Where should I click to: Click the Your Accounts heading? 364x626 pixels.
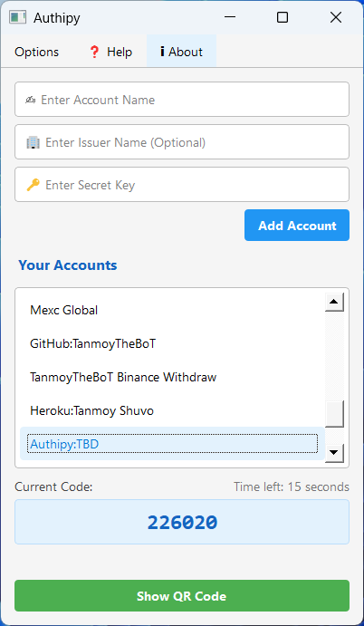(67, 265)
